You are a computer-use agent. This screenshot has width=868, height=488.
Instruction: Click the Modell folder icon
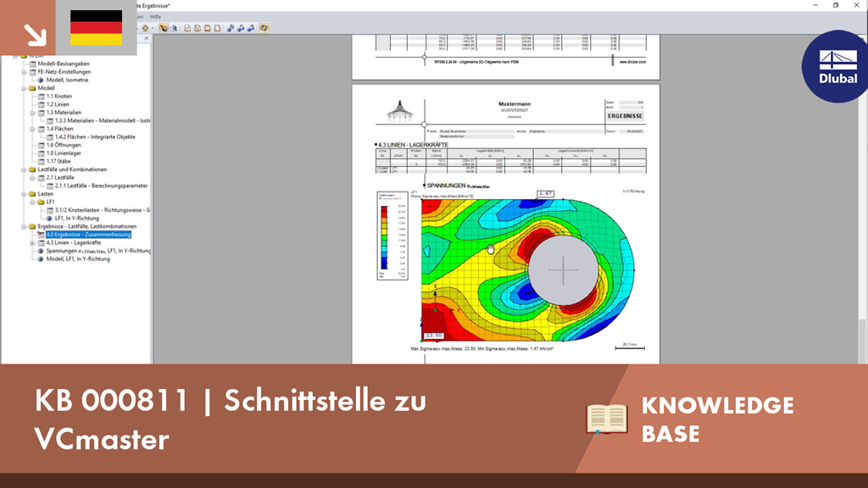[33, 88]
